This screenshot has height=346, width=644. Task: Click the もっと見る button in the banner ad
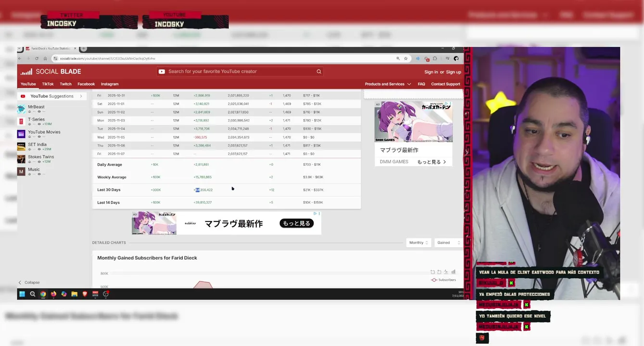pyautogui.click(x=296, y=223)
